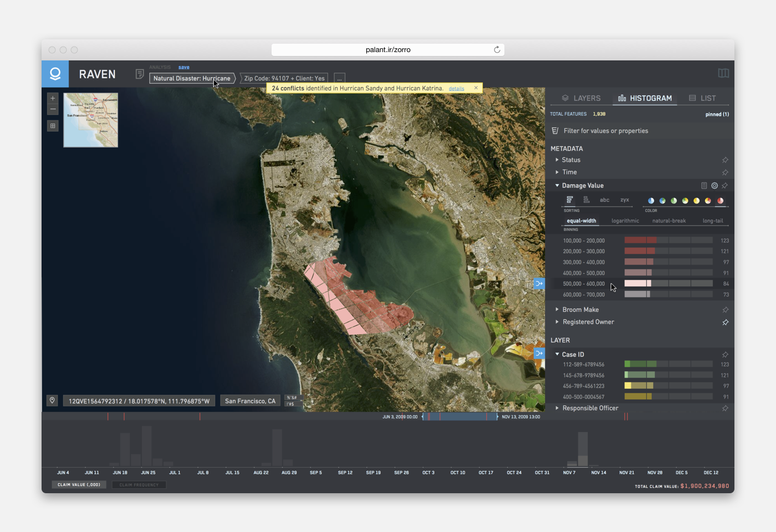Sort histogram alphabetically abc

point(605,200)
